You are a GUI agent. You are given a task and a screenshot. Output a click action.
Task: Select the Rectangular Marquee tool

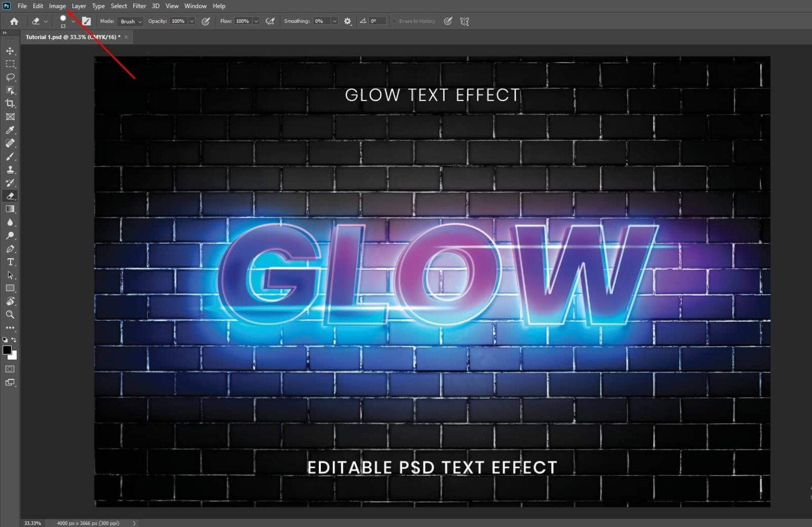point(10,64)
